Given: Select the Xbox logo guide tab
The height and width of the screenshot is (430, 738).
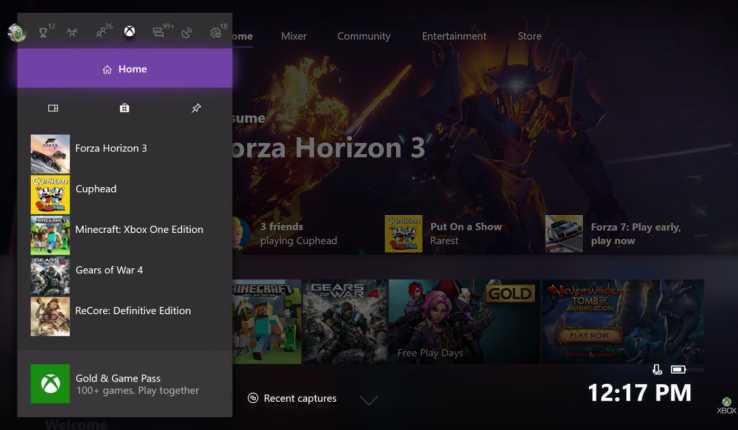Looking at the screenshot, I should point(130,33).
